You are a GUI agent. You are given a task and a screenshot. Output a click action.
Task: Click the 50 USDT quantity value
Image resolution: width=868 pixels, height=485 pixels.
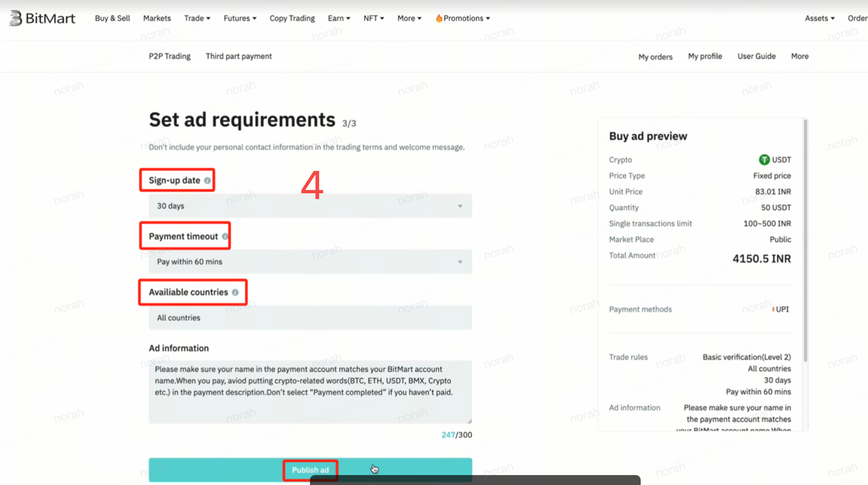pyautogui.click(x=776, y=207)
